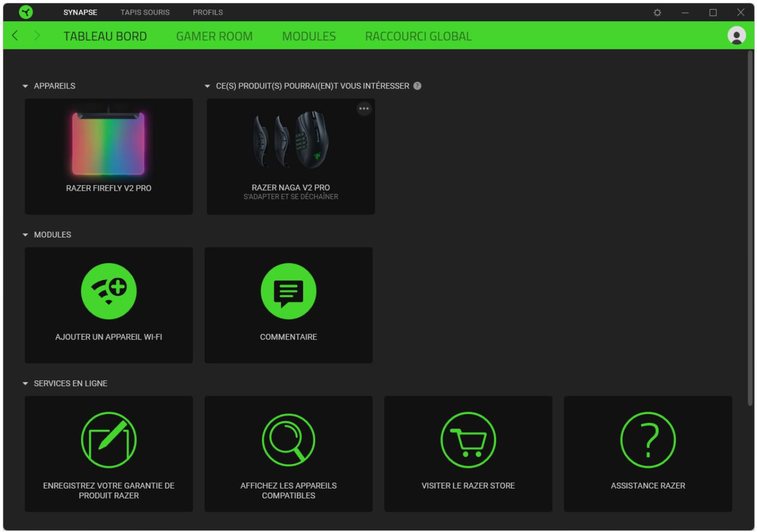757x532 pixels.
Task: Click the help icon beside product suggestions
Action: pyautogui.click(x=417, y=86)
